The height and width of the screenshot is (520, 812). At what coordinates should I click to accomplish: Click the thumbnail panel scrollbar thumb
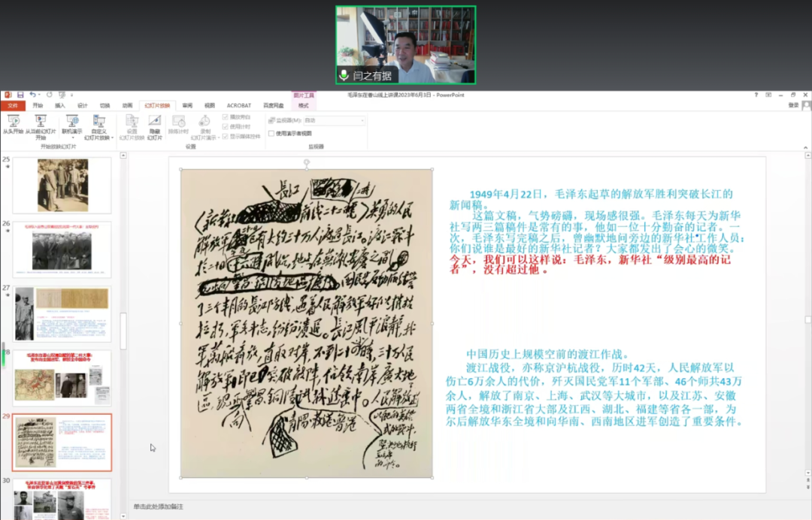(123, 331)
